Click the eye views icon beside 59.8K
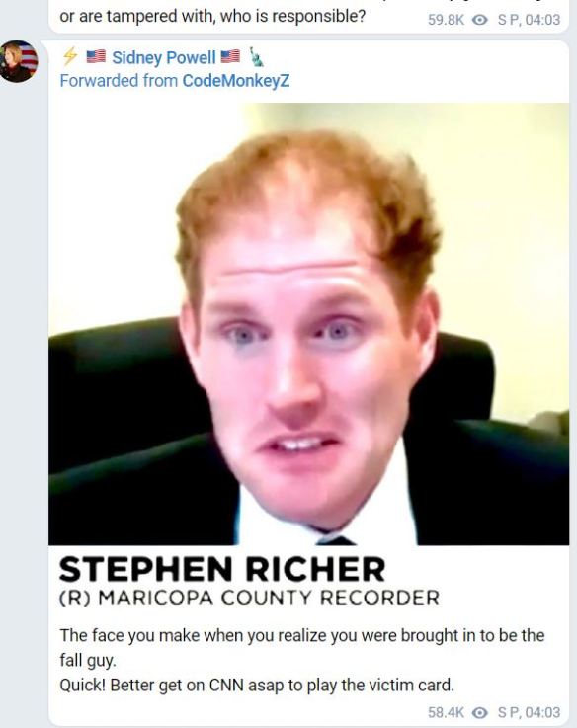This screenshot has height=728, width=577. 480,20
